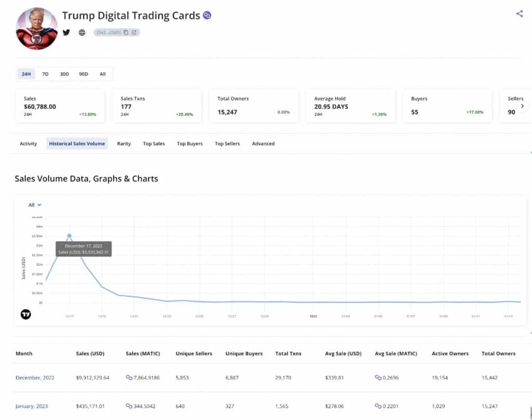Open the Top Buyers tab

190,143
